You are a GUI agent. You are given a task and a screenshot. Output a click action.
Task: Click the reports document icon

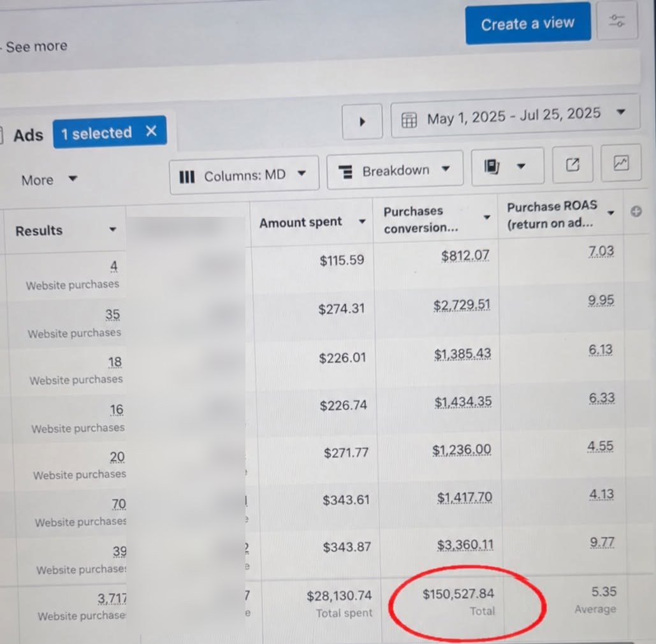pos(492,167)
